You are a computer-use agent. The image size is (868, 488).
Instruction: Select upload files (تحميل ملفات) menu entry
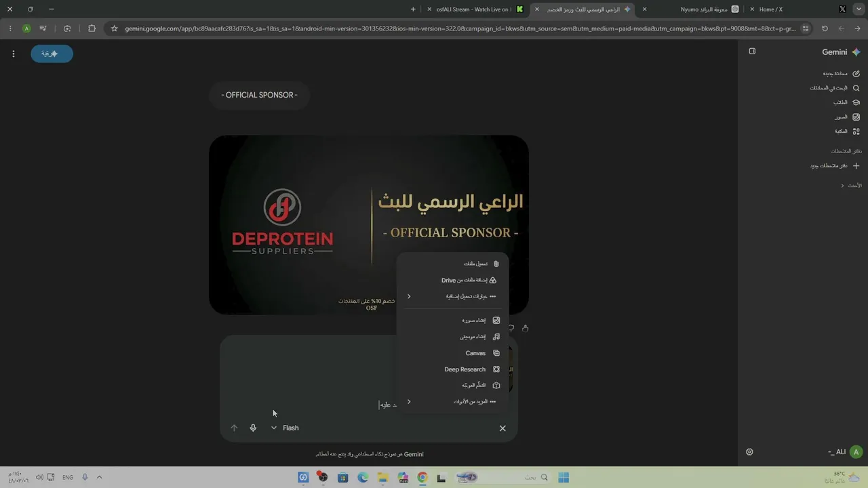[x=452, y=264]
